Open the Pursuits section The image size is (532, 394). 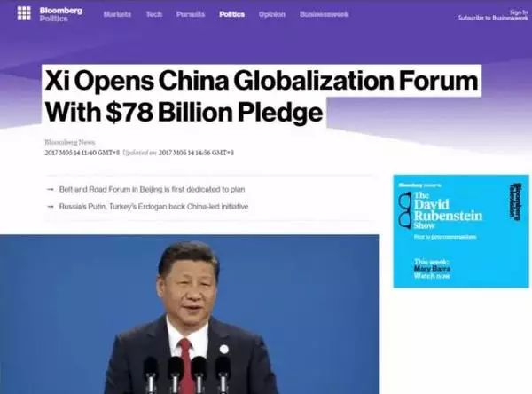(191, 14)
